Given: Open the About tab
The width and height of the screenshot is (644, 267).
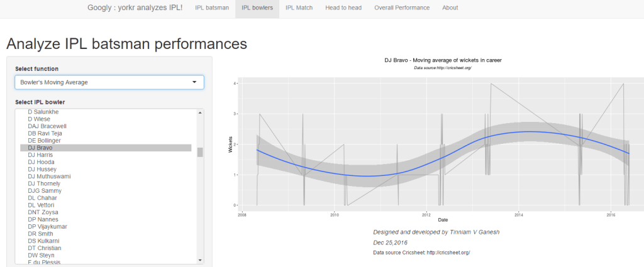Looking at the screenshot, I should click(x=450, y=8).
